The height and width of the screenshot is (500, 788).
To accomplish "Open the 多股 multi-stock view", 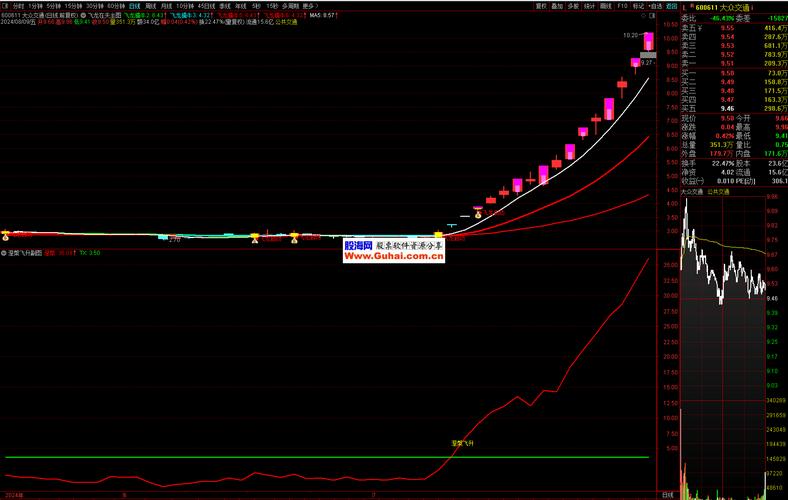I will tap(573, 6).
